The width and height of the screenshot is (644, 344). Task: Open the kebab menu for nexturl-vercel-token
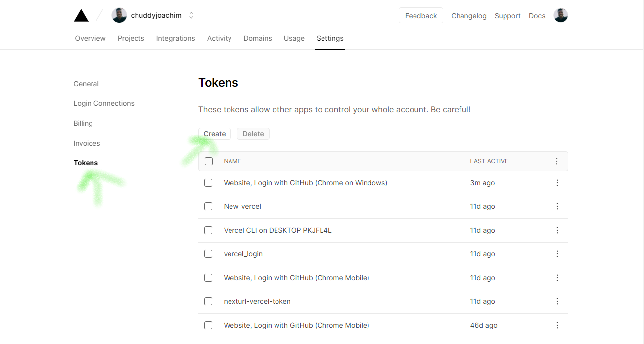pos(557,301)
